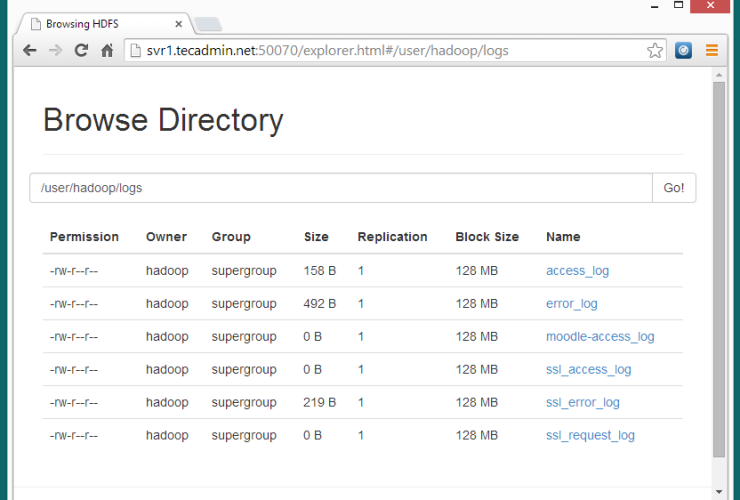
Task: Open a new tab button
Action: [x=208, y=24]
